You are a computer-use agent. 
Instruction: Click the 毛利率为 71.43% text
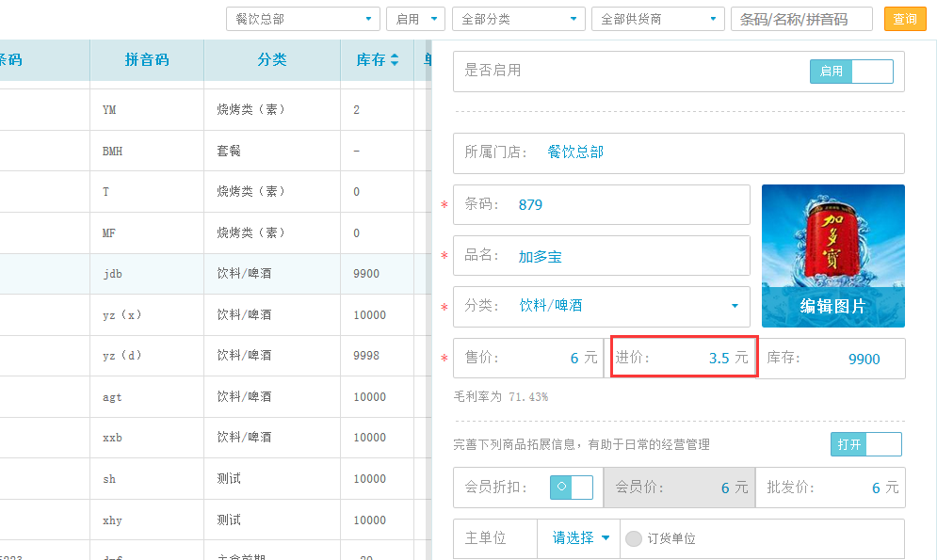point(501,397)
